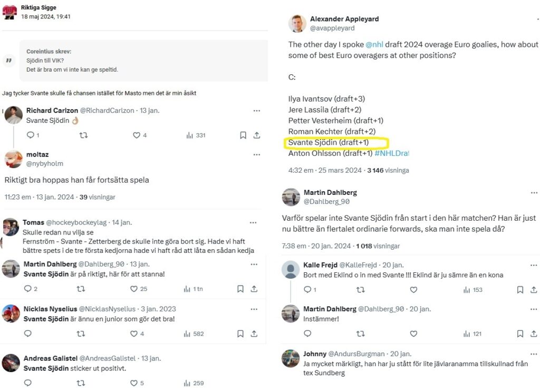Screen dimensions: 540x392
Task: Open more options menu on Tomas's tweet
Action: pyautogui.click(x=253, y=223)
